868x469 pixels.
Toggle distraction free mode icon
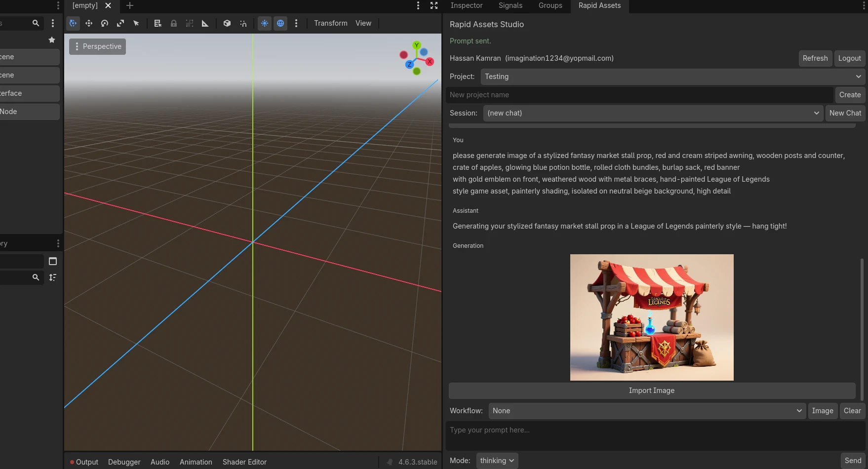[x=434, y=5]
